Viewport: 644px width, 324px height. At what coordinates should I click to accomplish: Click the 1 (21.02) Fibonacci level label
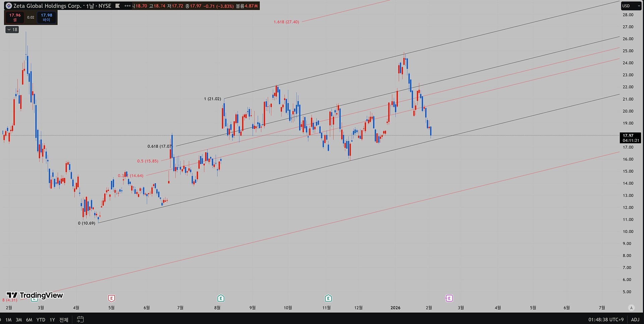pos(213,99)
